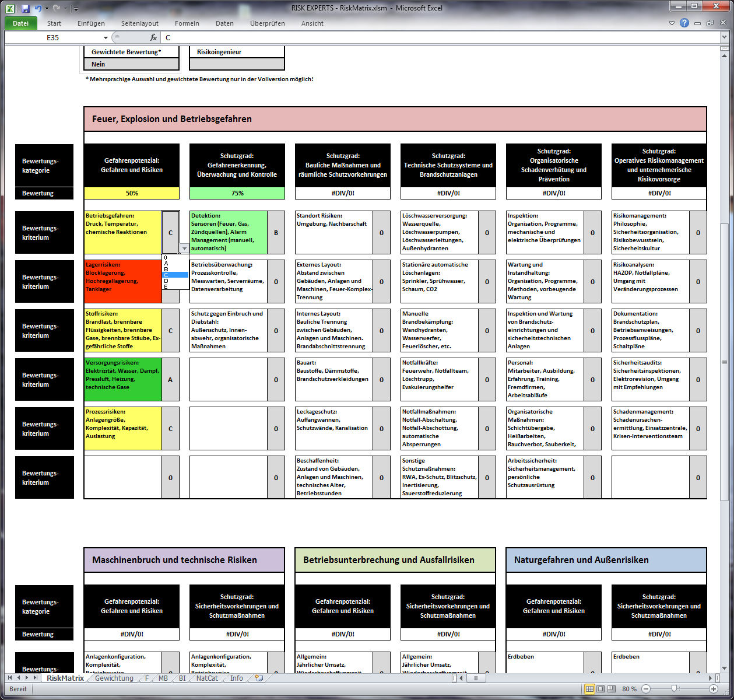Open the Datei file menu
734x700 pixels.
20,23
